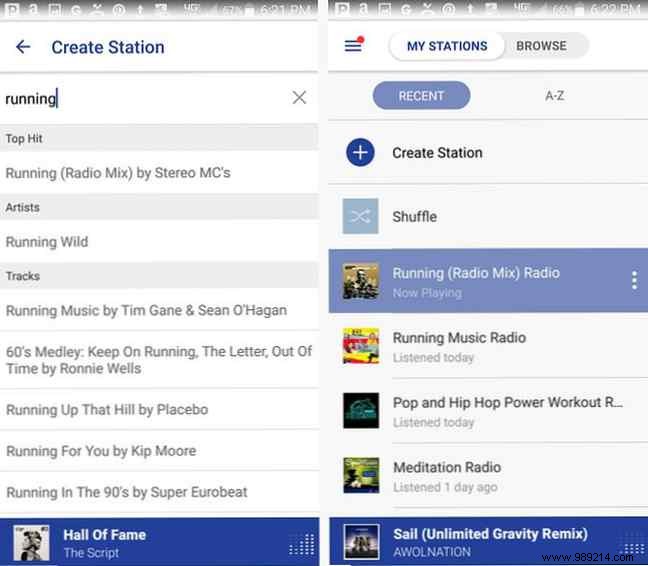This screenshot has width=648, height=566.
Task: Tap the plus icon to create station
Action: click(x=360, y=152)
